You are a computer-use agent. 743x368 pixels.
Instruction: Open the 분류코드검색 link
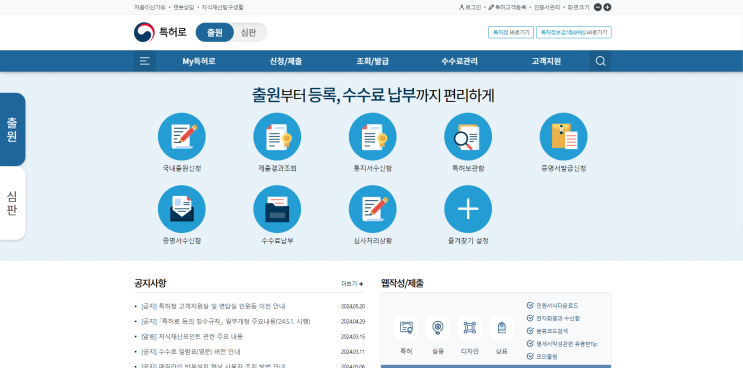coord(547,331)
